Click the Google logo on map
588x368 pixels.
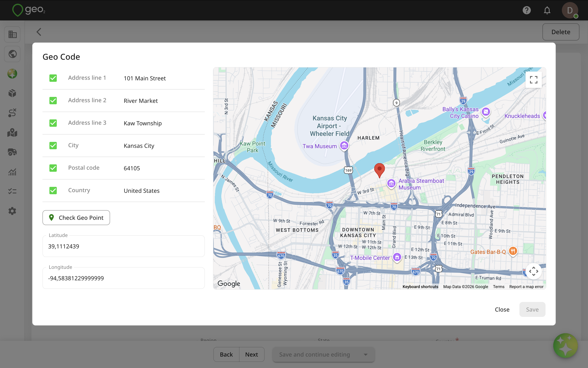click(229, 284)
